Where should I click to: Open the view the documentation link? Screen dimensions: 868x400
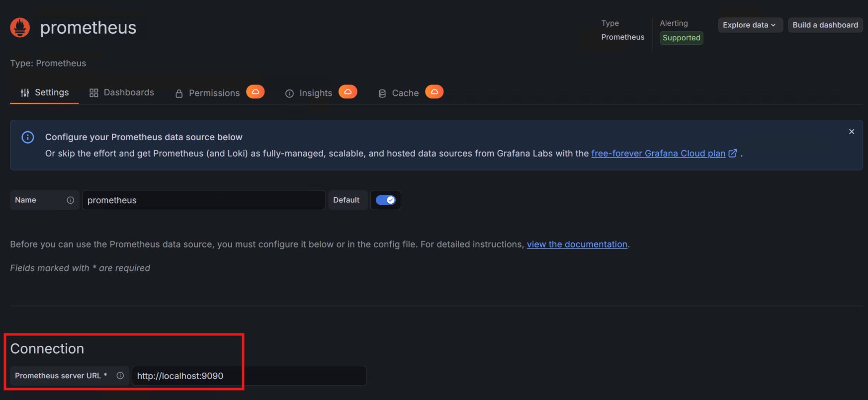(577, 244)
